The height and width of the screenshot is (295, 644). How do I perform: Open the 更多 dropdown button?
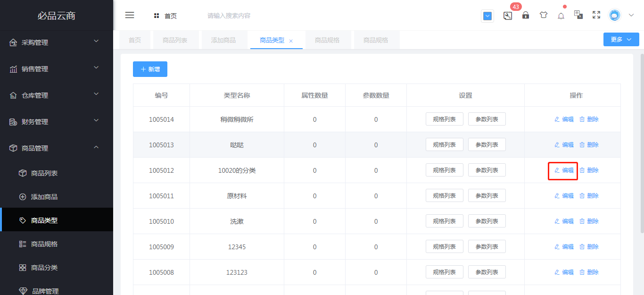[621, 40]
